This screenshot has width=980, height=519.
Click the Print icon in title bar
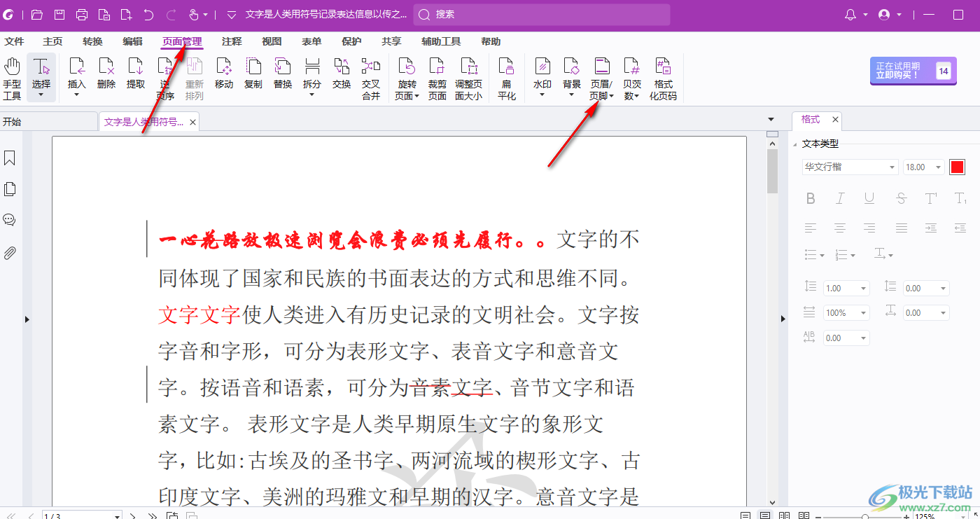click(82, 15)
